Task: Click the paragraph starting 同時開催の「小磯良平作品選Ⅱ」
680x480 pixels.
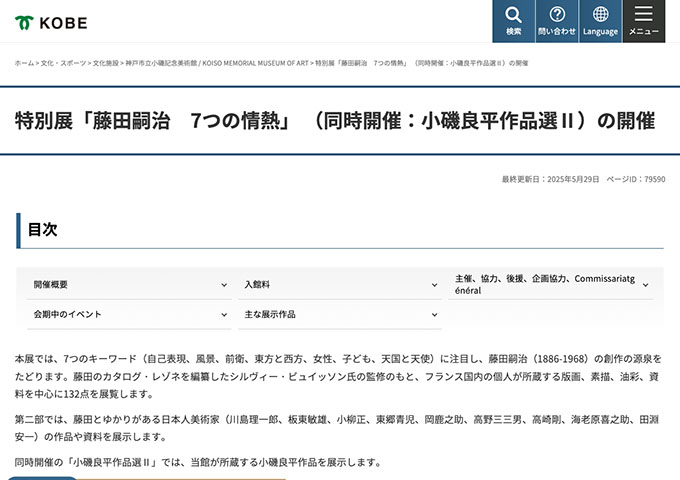Action: click(x=198, y=462)
